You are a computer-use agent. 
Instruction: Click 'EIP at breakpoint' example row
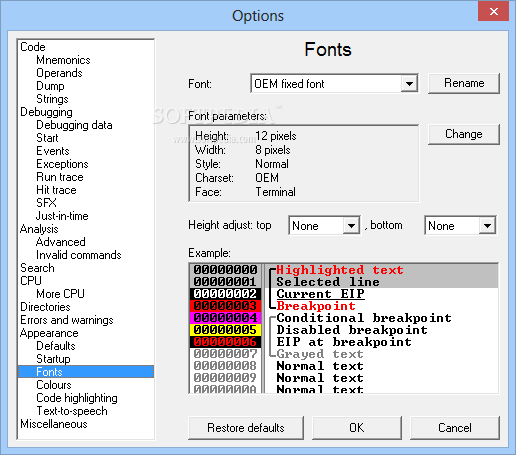(x=344, y=342)
